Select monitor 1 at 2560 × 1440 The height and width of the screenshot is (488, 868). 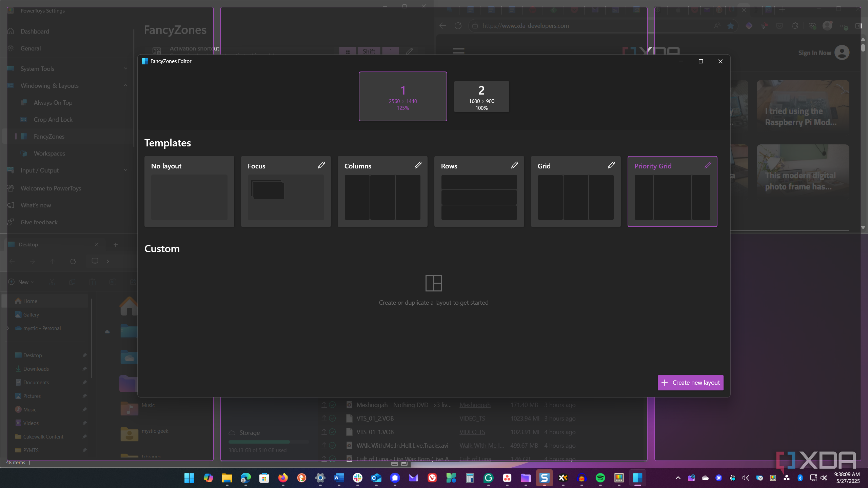(403, 96)
